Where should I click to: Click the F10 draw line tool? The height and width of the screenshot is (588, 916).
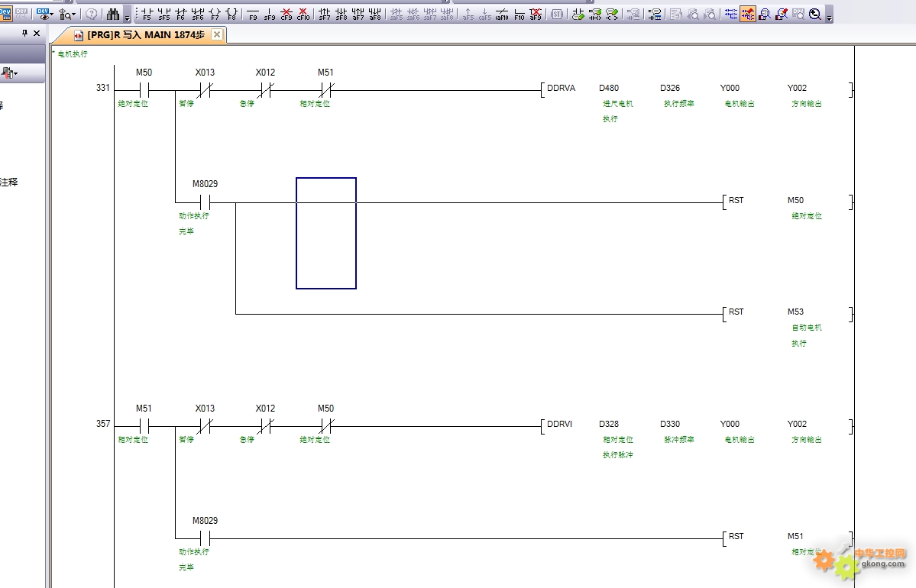pyautogui.click(x=519, y=14)
